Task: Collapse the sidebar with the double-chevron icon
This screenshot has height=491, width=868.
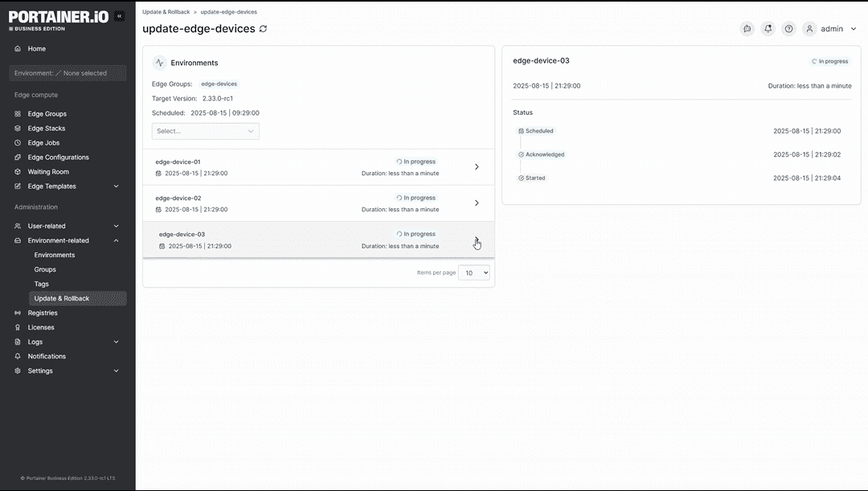Action: (x=119, y=16)
